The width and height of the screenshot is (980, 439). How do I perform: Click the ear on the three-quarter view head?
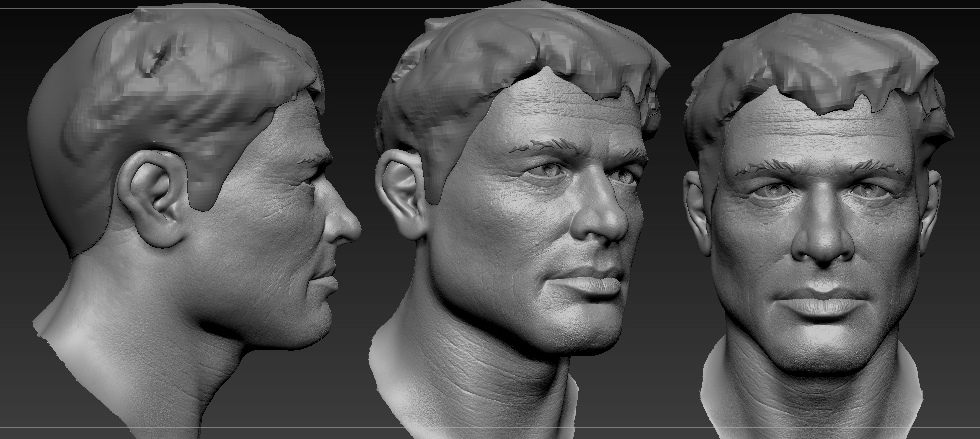coord(402,194)
